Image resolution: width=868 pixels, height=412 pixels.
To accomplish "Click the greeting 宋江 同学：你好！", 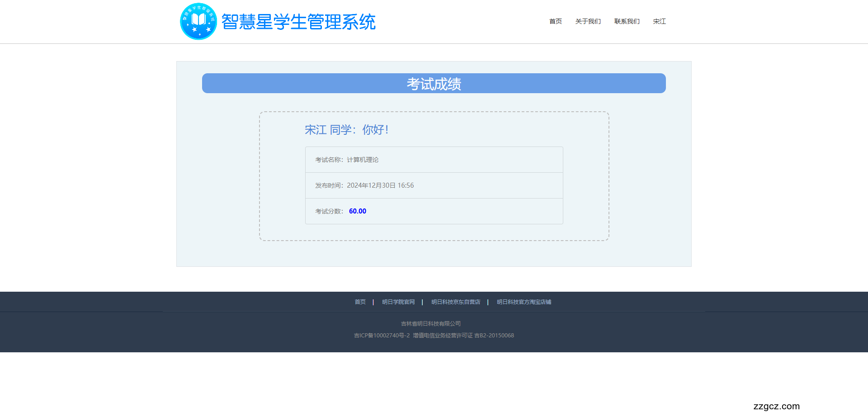I will tap(347, 130).
